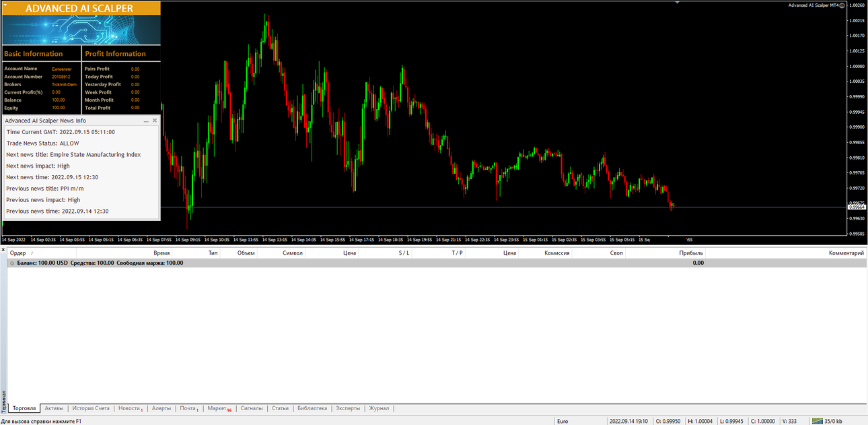Open the История Счета tab
Viewport: 868px width, 425px height.
click(x=91, y=408)
